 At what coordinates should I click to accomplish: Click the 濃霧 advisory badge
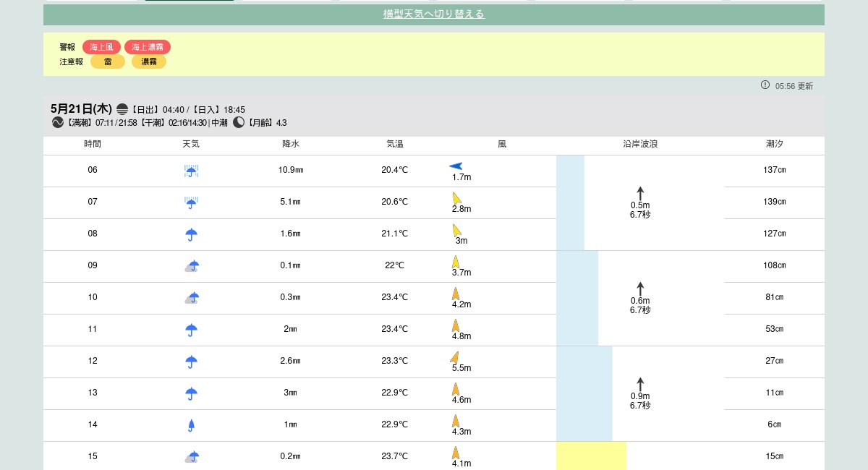coord(149,61)
